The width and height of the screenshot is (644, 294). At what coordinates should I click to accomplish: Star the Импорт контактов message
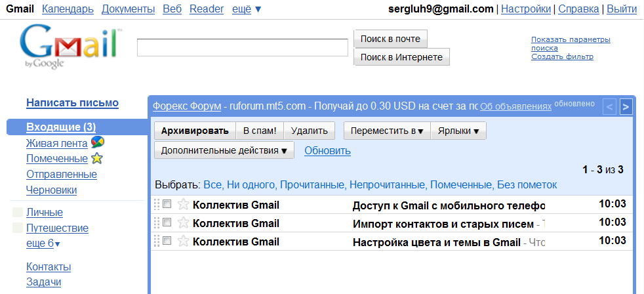click(x=183, y=223)
